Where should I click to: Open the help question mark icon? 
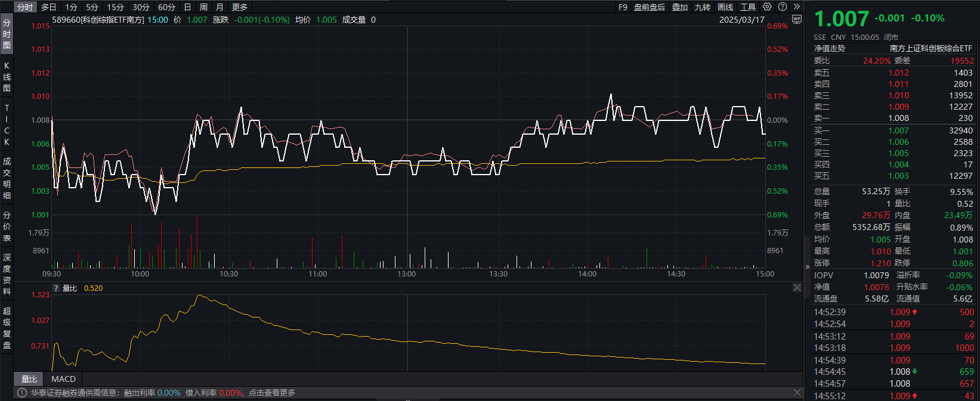783,7
